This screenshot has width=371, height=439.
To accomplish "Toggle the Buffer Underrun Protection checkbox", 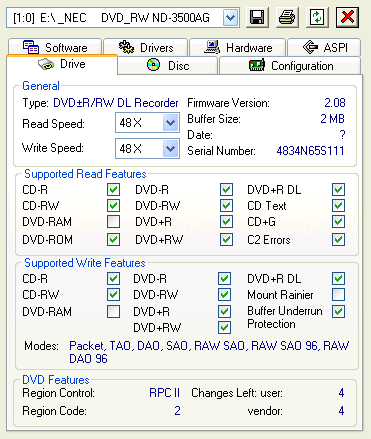I will pyautogui.click(x=338, y=311).
